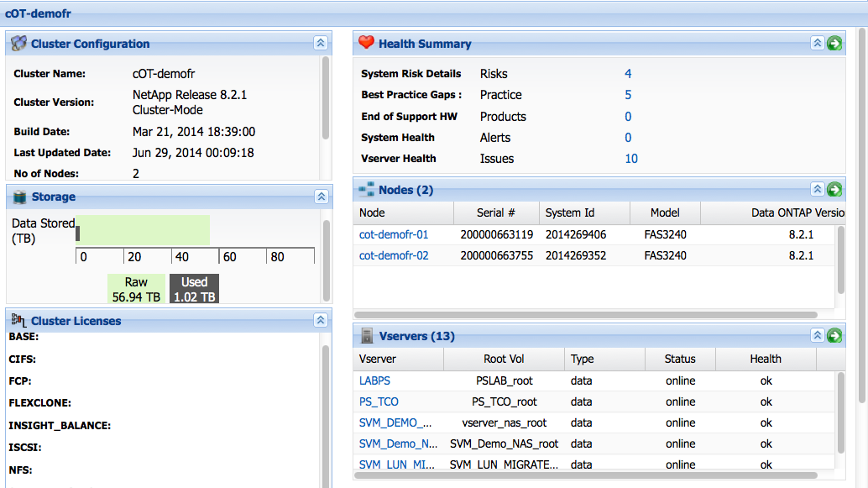The image size is (868, 488).
Task: Open Health Summary details green arrow
Action: 834,44
